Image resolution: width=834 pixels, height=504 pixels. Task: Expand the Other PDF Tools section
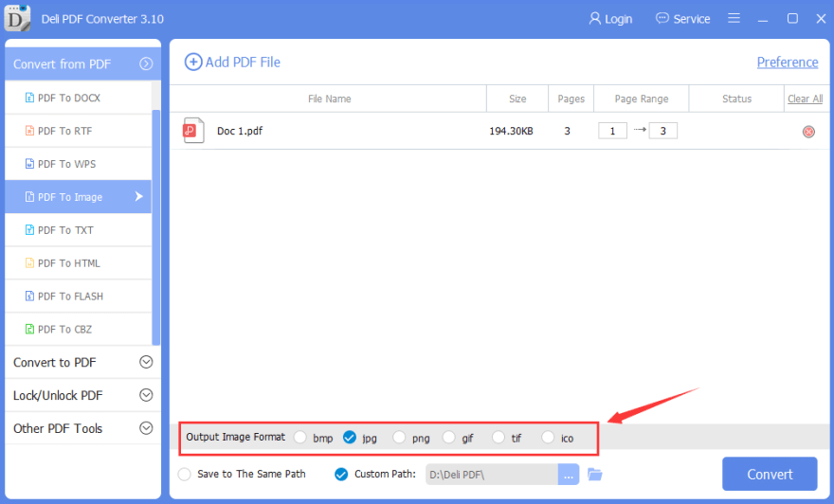pos(146,428)
